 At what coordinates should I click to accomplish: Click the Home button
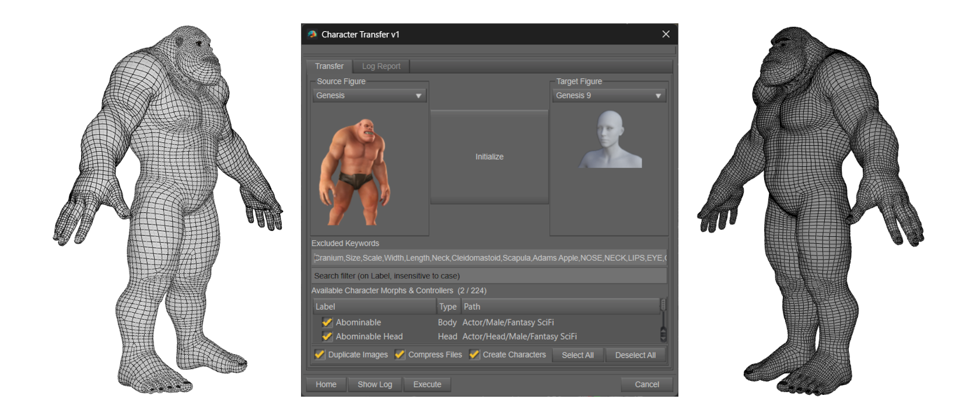[x=326, y=384]
